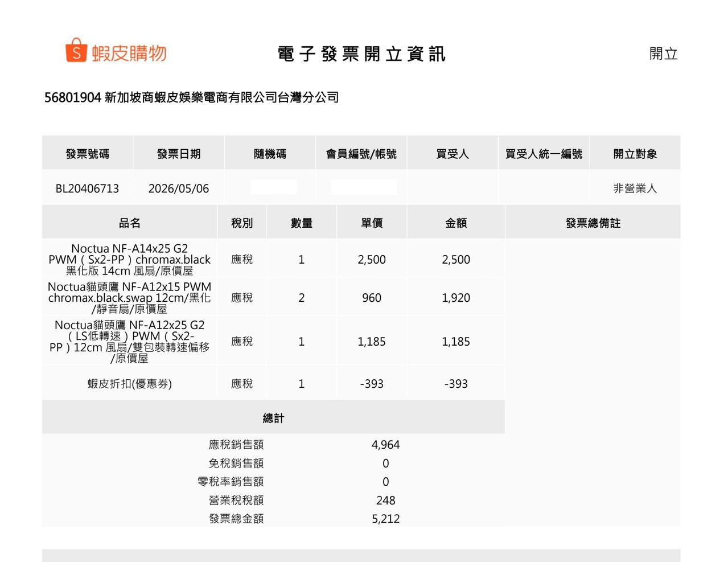728x562 pixels.
Task: Click the 發票號碼 column header
Action: click(x=88, y=154)
